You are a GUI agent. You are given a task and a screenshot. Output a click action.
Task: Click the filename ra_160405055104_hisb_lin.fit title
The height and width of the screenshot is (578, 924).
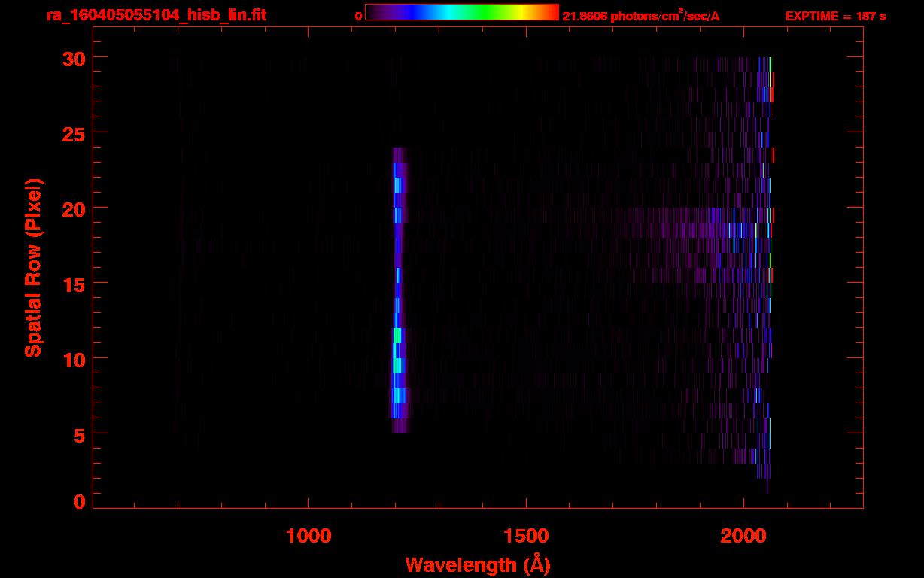pyautogui.click(x=155, y=14)
